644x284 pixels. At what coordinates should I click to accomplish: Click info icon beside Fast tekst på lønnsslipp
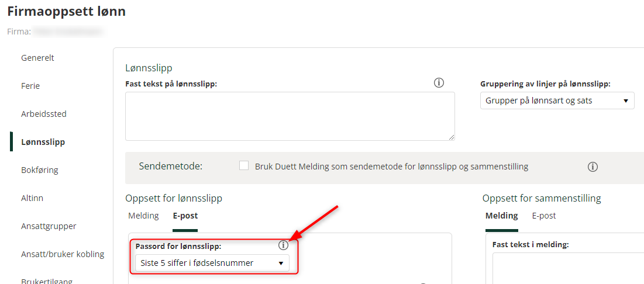click(x=439, y=83)
